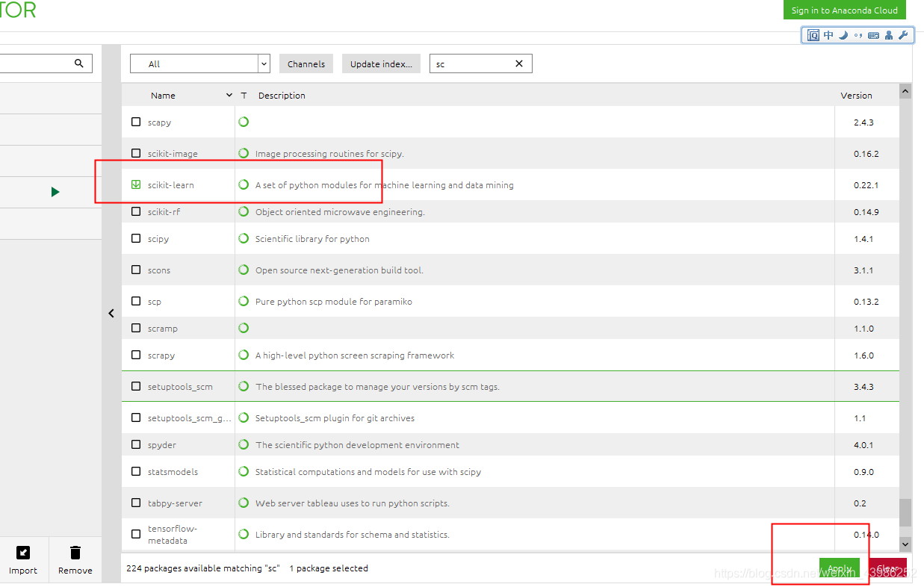Check the scipy package checkbox

click(136, 238)
